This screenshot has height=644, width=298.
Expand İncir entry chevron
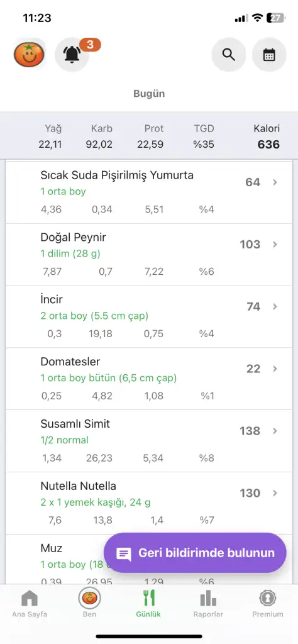275,306
